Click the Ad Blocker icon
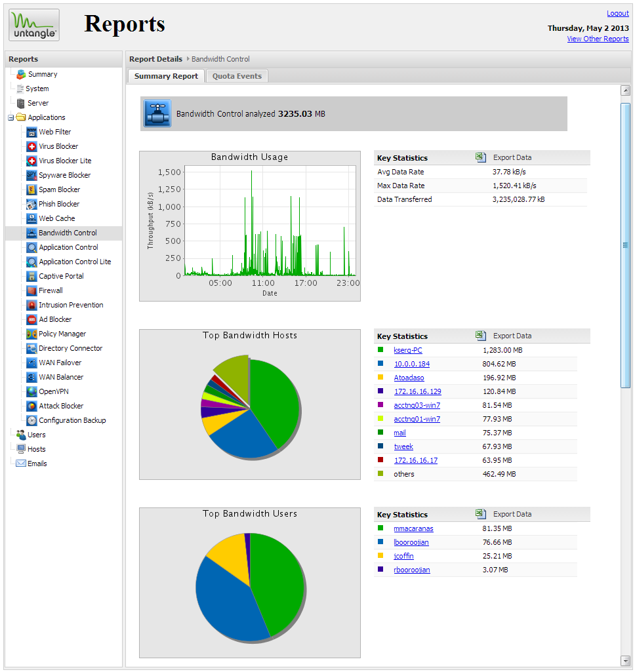 (x=31, y=320)
